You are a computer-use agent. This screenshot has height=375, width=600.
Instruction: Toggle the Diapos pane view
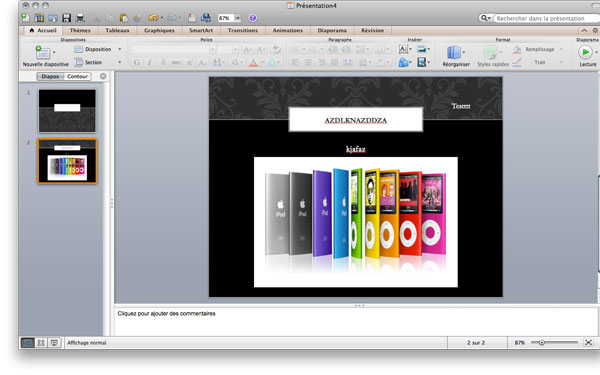click(50, 76)
